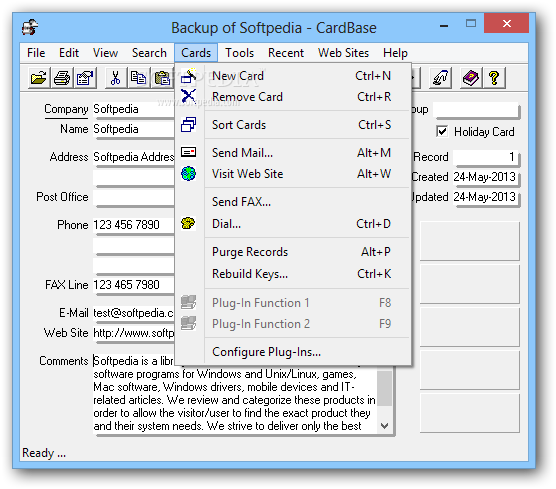Toggle the Holiday Card checkbox
556x489 pixels.
coord(442,132)
